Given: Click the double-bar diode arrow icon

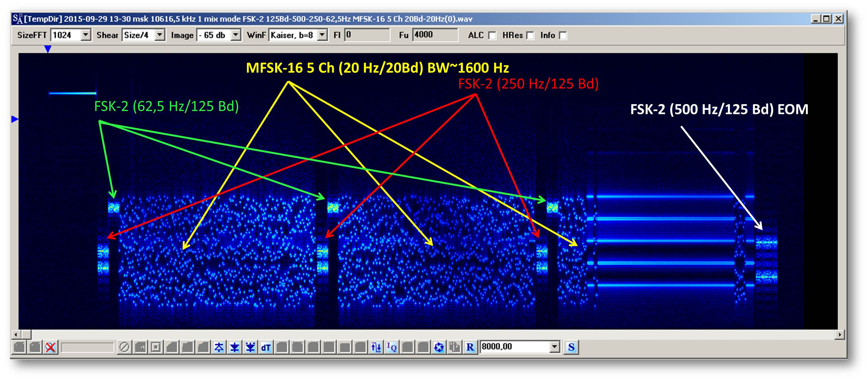Looking at the screenshot, I should pyautogui.click(x=250, y=347).
